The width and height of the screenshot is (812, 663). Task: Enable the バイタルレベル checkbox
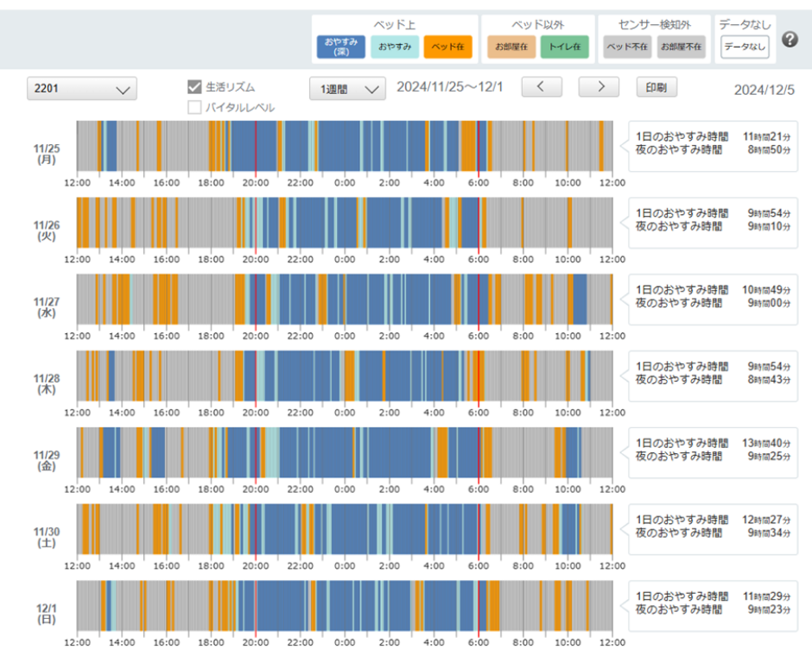coord(195,107)
